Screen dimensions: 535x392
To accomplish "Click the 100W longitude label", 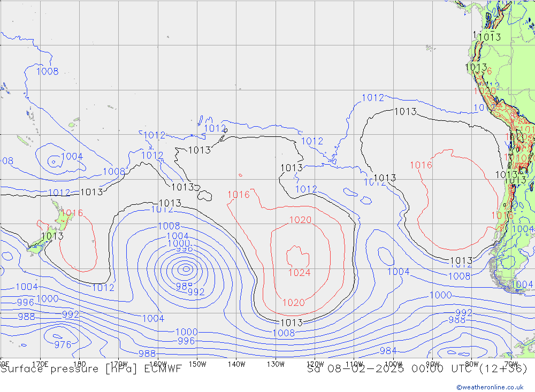I will click(x=393, y=364).
